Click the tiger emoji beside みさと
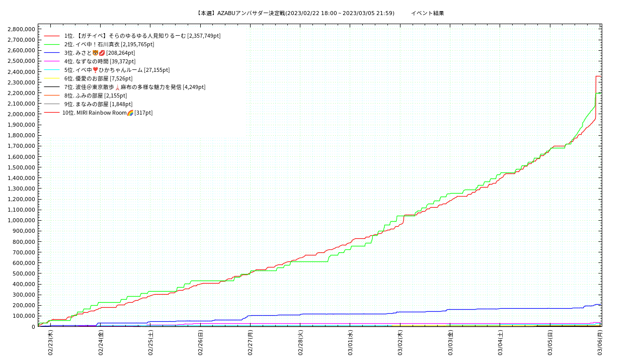 pyautogui.click(x=96, y=53)
